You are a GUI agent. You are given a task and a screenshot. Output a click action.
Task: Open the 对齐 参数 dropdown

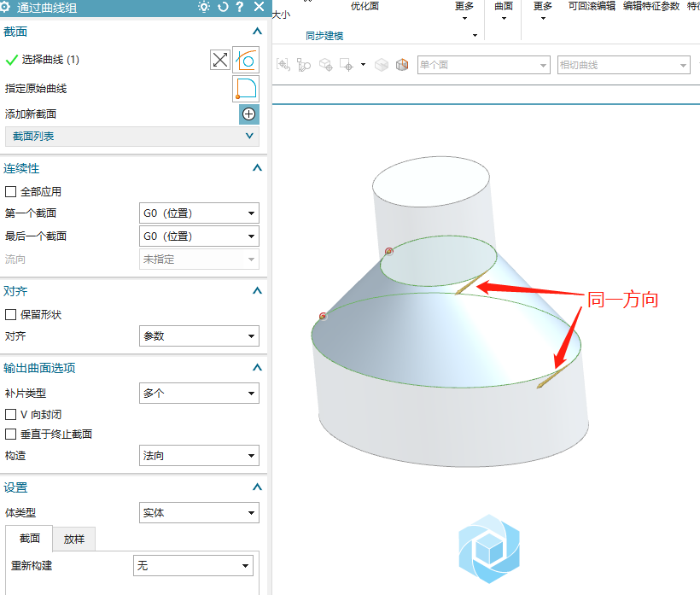pos(199,336)
